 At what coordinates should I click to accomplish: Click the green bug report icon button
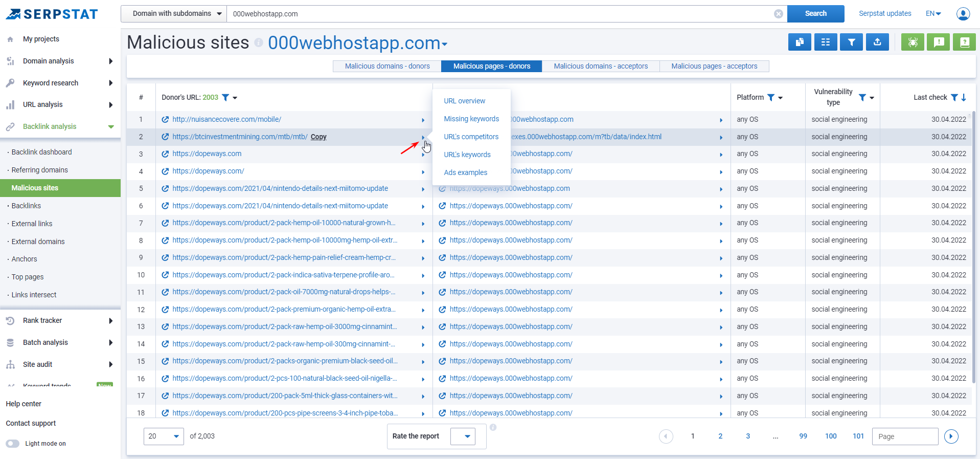click(x=913, y=42)
